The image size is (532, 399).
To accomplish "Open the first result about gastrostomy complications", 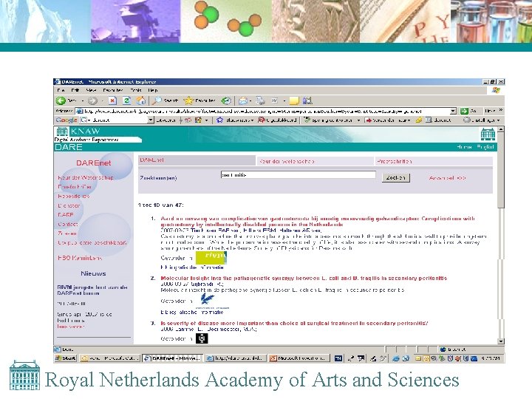I will click(318, 221).
